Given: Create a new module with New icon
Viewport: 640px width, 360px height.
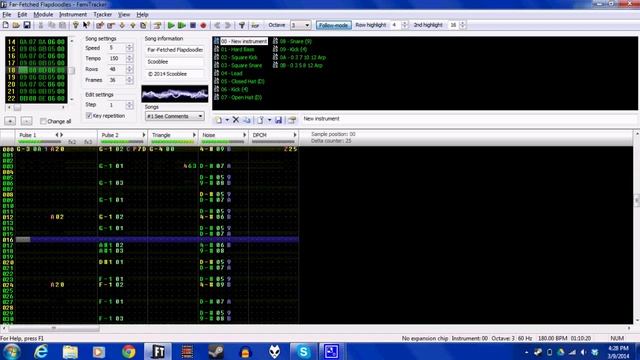Looking at the screenshot, I should [6, 25].
